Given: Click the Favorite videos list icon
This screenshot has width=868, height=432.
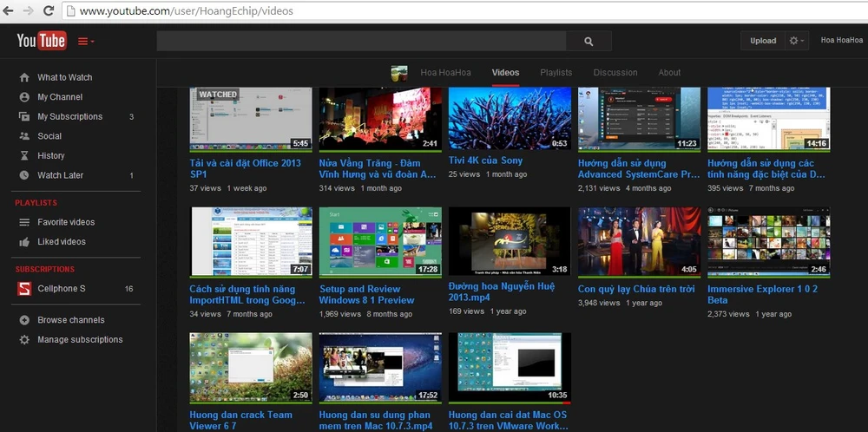Looking at the screenshot, I should [24, 222].
